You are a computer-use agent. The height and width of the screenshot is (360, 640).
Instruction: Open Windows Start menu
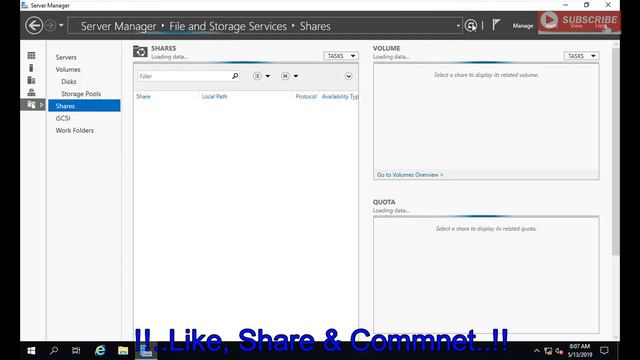click(31, 351)
